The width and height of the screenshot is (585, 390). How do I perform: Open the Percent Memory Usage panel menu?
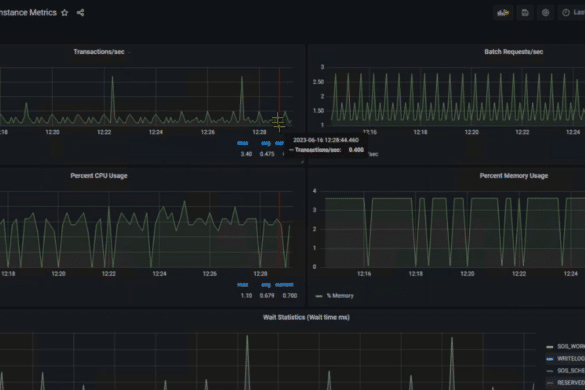[x=513, y=176]
